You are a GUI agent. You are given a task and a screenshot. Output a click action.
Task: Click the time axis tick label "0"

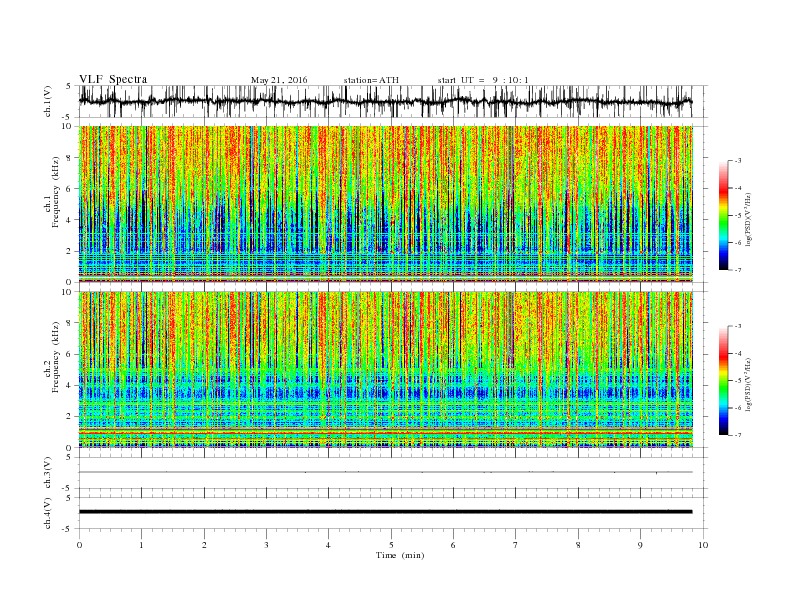79,545
